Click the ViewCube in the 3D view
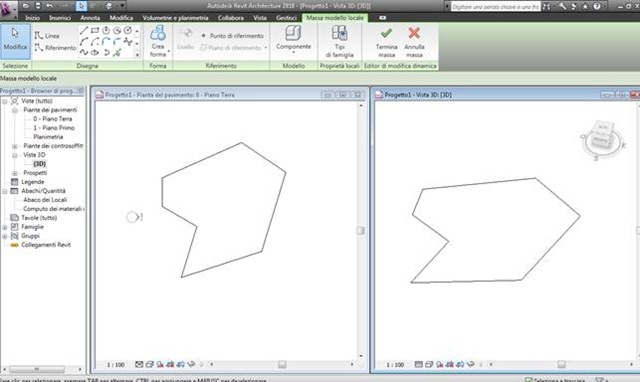The image size is (640, 382). [602, 140]
